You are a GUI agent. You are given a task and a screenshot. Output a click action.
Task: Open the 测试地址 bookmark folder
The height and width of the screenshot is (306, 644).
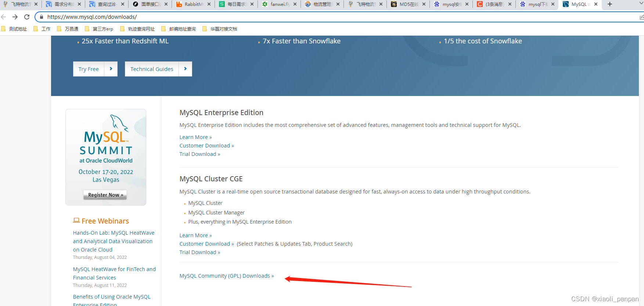point(14,29)
